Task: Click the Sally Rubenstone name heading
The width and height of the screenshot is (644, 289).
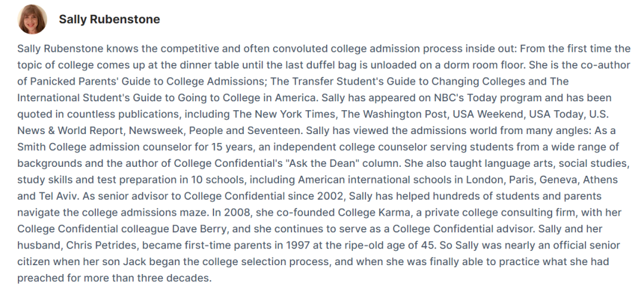Action: click(x=109, y=20)
